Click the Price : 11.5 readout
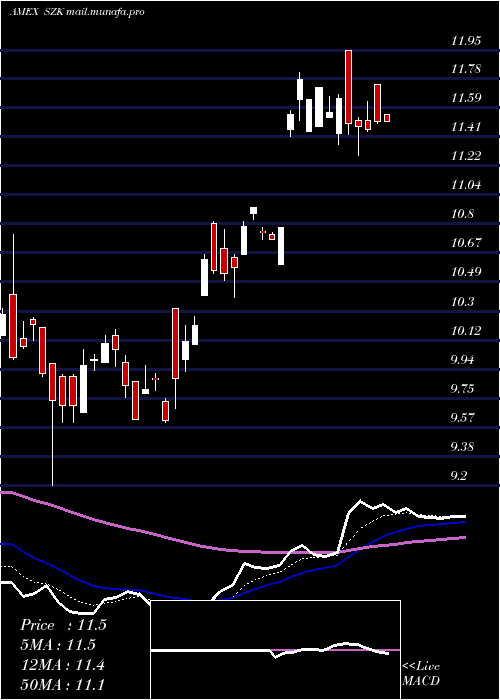Screen dimensions: 500x700 point(63,625)
